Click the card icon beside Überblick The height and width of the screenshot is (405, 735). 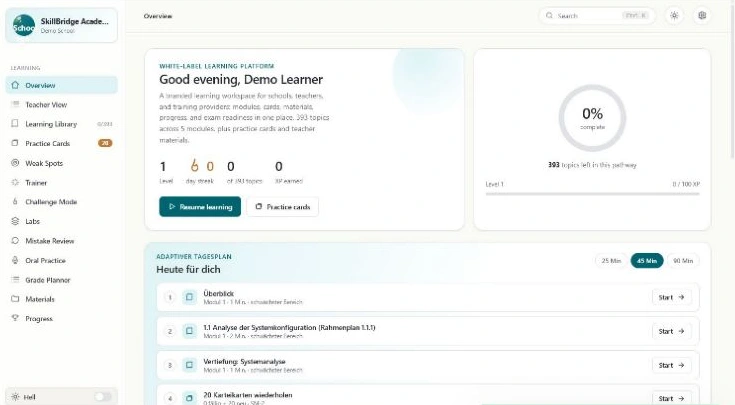[x=189, y=297]
